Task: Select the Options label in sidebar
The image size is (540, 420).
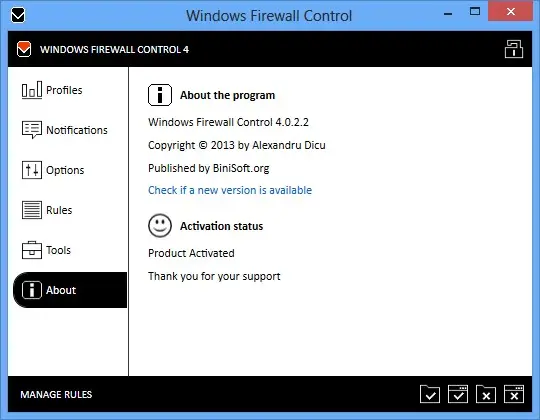Action: tap(65, 170)
